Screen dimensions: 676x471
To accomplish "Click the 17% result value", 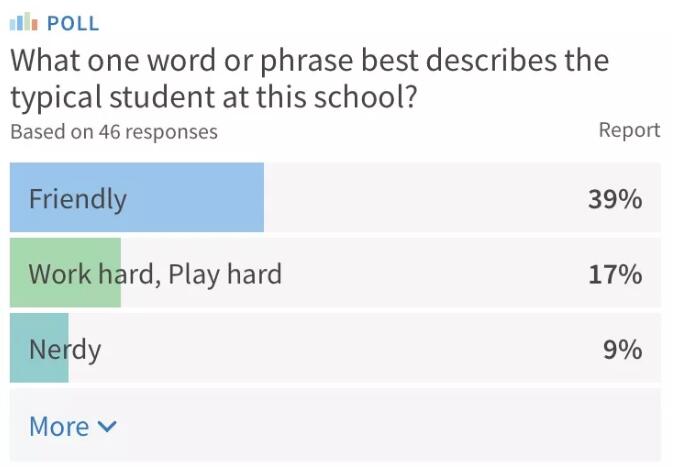I will tap(614, 273).
